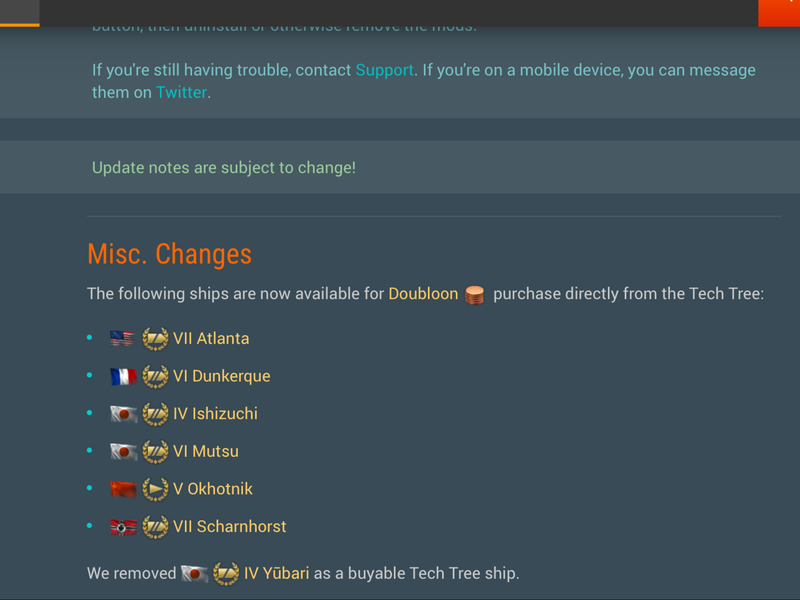Click the German flag icon beside Scharnhorst
The image size is (800, 600).
pos(122,527)
